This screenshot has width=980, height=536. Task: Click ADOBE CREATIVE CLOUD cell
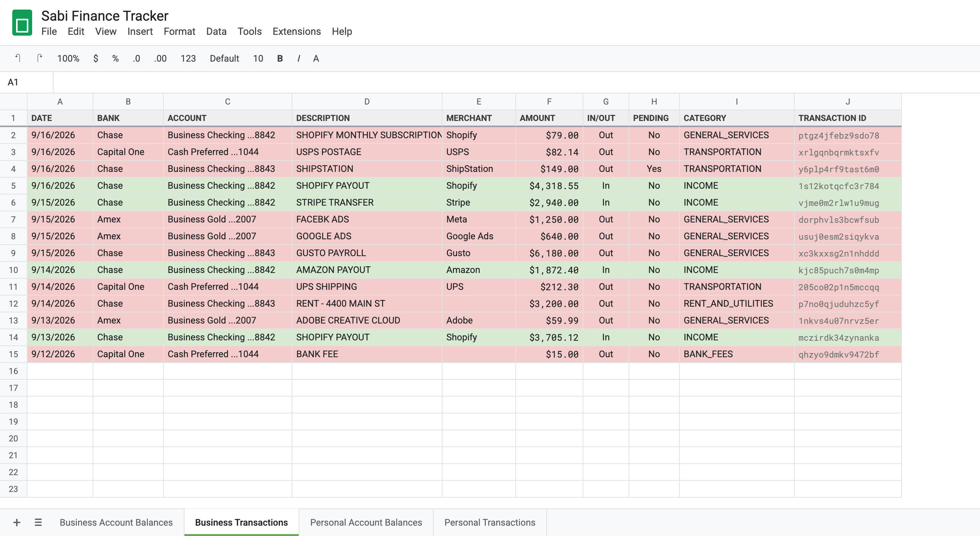click(367, 320)
